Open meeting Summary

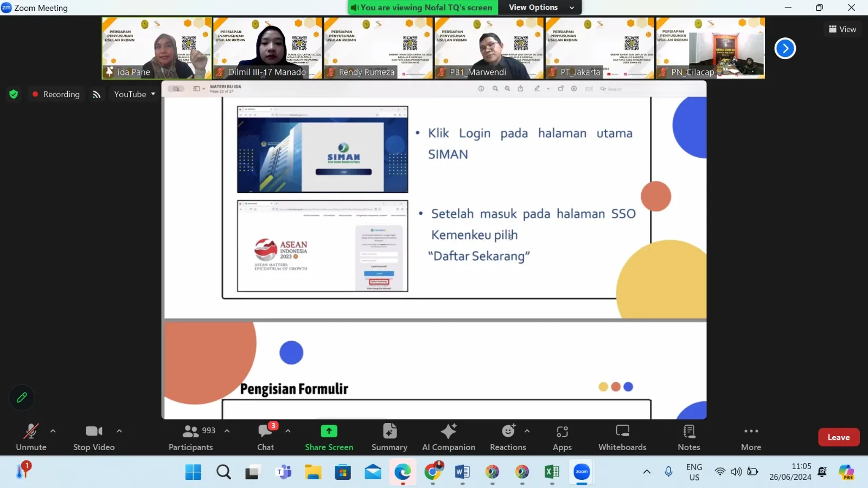(389, 437)
